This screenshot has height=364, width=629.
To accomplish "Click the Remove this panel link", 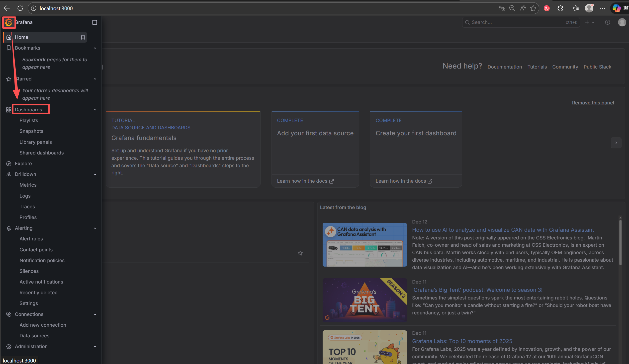I will pyautogui.click(x=593, y=103).
